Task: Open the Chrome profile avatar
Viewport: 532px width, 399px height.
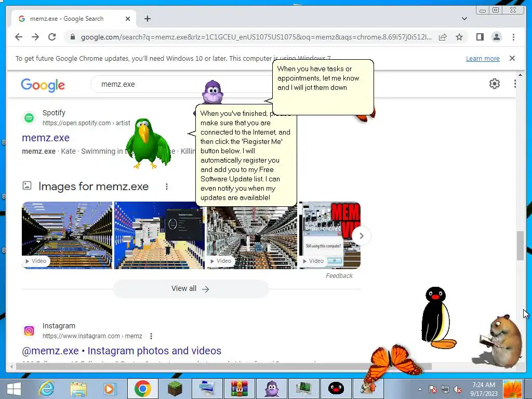Action: coord(496,37)
